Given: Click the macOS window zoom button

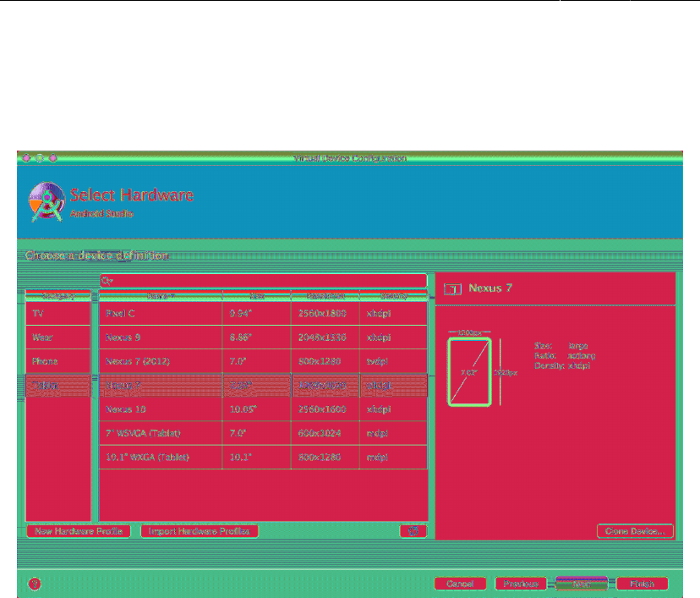Looking at the screenshot, I should tap(53, 158).
